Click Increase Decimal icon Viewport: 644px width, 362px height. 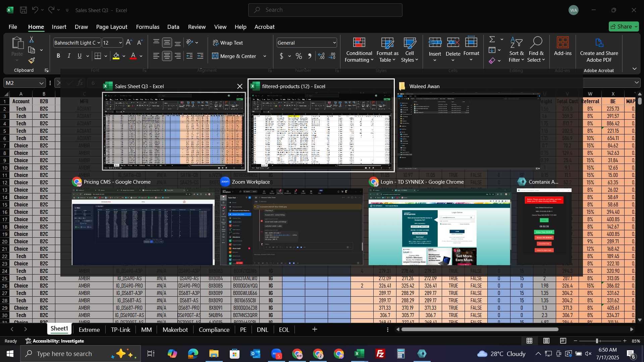point(321,56)
